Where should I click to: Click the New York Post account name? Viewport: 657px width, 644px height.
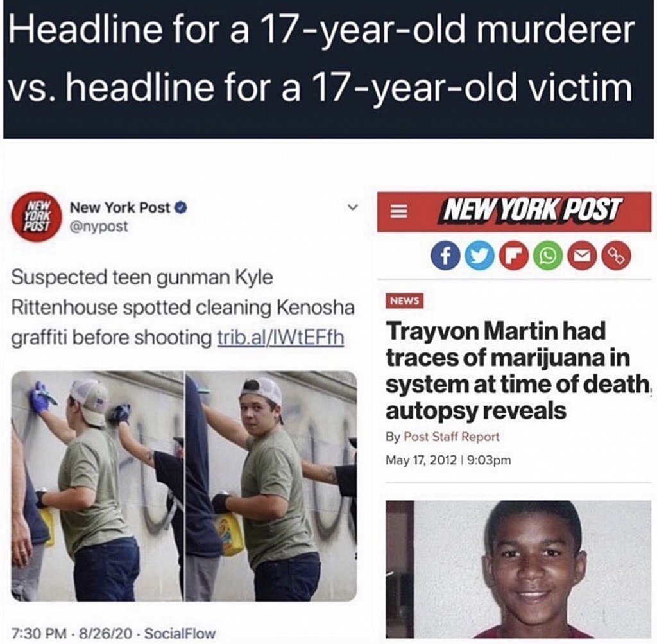coord(120,207)
